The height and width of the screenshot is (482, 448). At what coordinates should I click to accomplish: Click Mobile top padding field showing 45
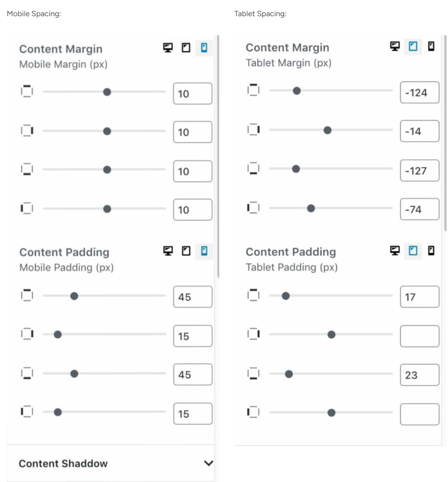click(193, 297)
